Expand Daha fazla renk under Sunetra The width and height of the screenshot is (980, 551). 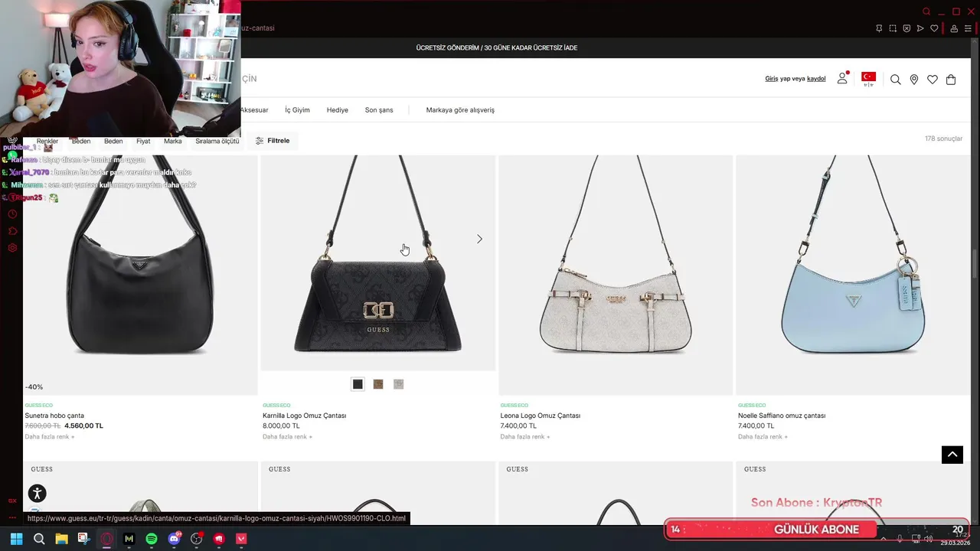[50, 437]
